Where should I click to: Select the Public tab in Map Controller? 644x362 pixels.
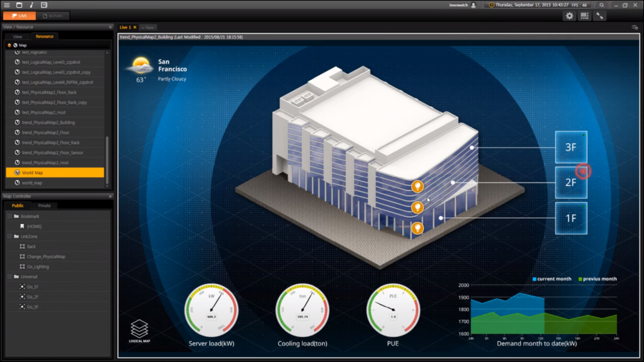coord(18,205)
